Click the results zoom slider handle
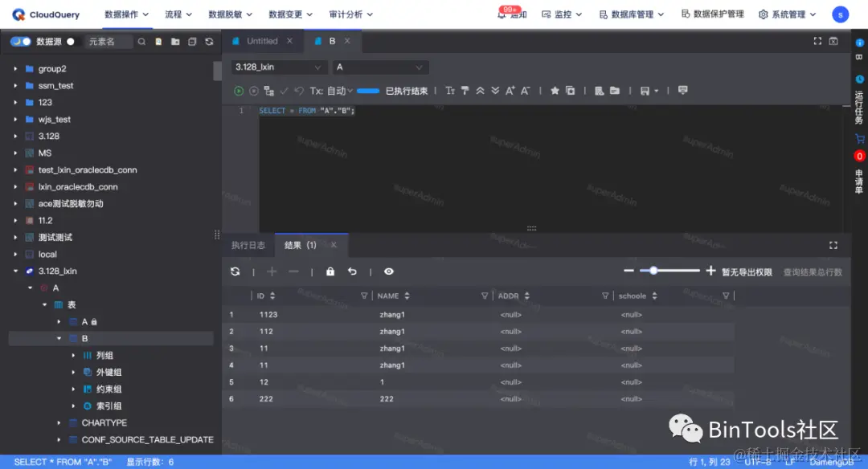This screenshot has width=868, height=469. point(653,271)
